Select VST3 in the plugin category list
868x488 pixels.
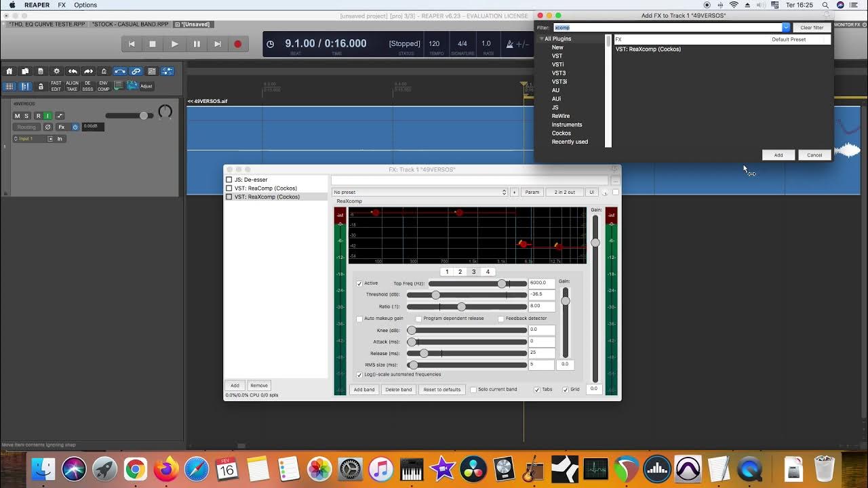[559, 73]
